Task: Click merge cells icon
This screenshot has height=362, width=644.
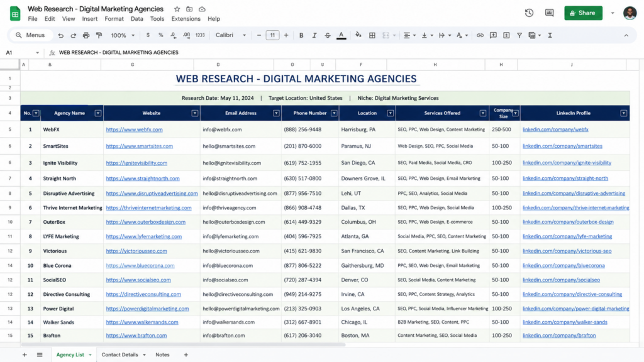Action: tap(386, 35)
